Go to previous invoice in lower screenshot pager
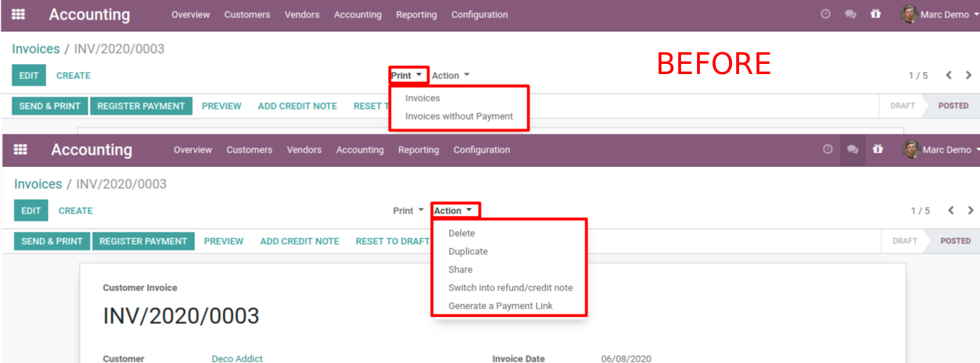 [x=950, y=211]
